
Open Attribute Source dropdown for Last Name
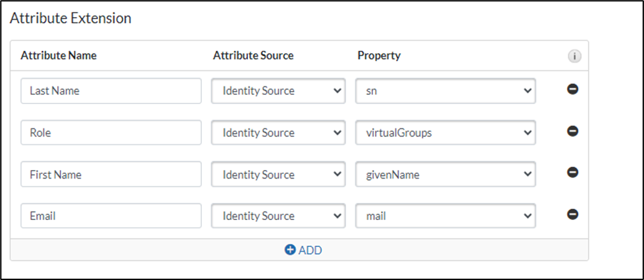click(278, 91)
